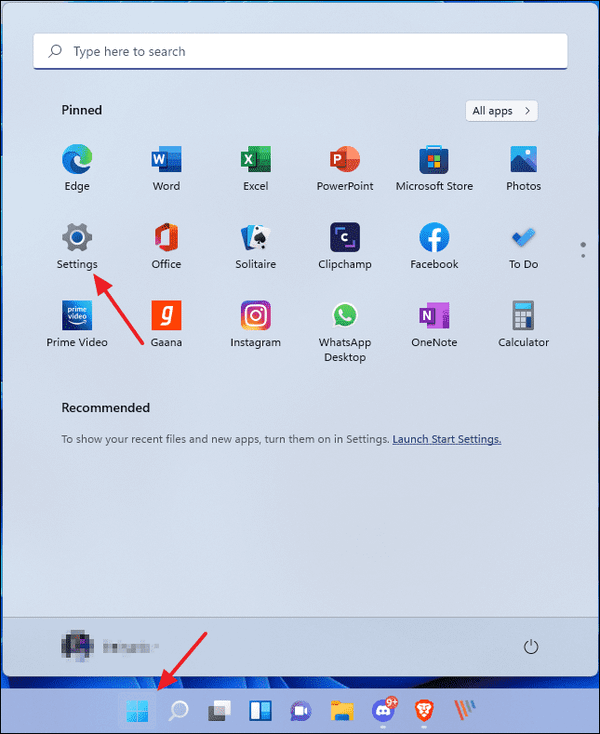
Task: Open the Photos app
Action: click(x=523, y=168)
